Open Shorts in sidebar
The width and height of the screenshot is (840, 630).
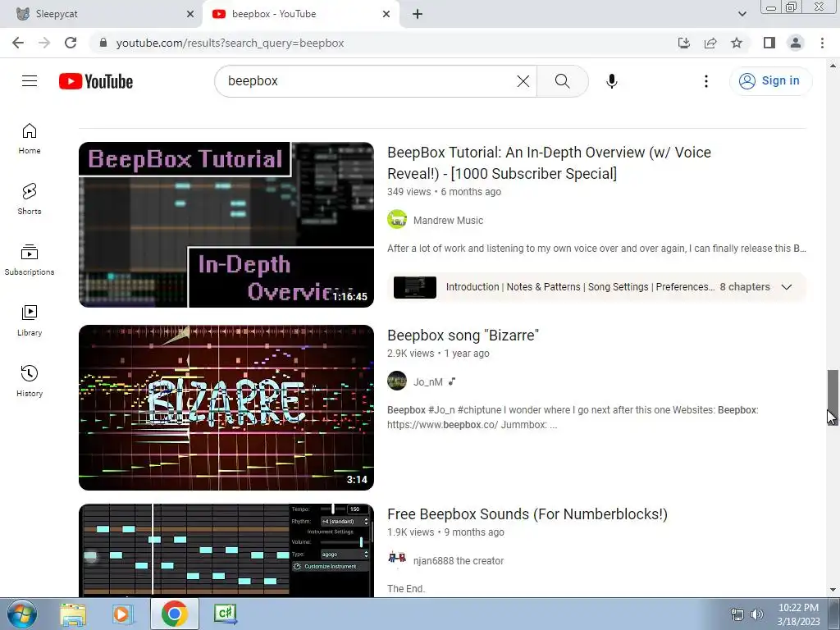[x=30, y=199]
